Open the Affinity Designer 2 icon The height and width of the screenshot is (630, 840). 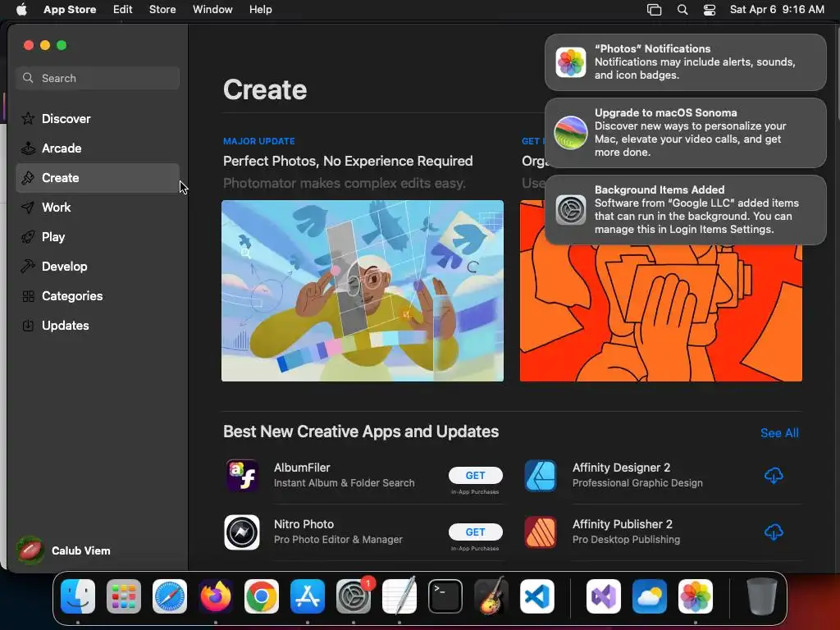[541, 475]
